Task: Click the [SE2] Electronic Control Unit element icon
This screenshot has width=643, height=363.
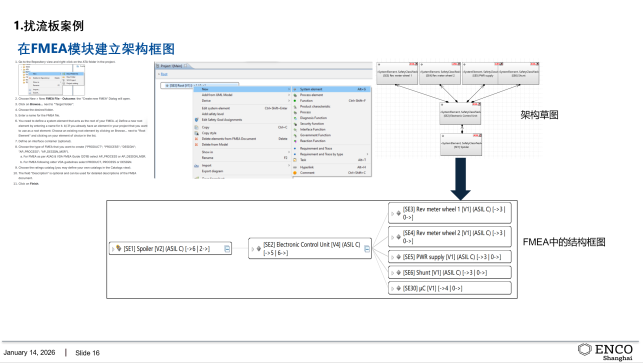Action: click(x=258, y=249)
